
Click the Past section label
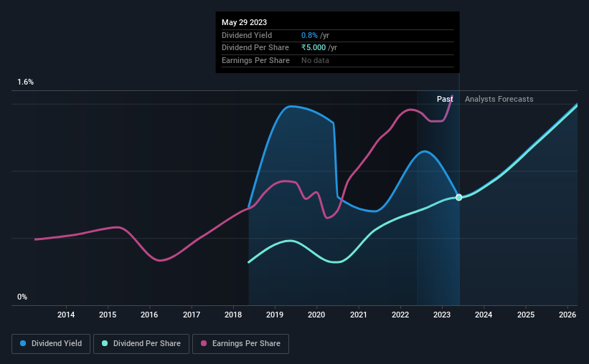coord(445,99)
